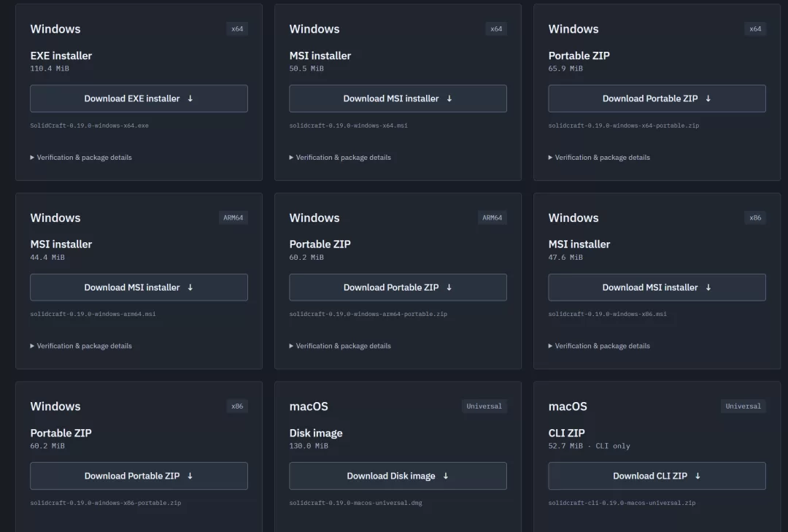Click the 130.0 MiB size text
The width and height of the screenshot is (788, 532).
tap(309, 446)
